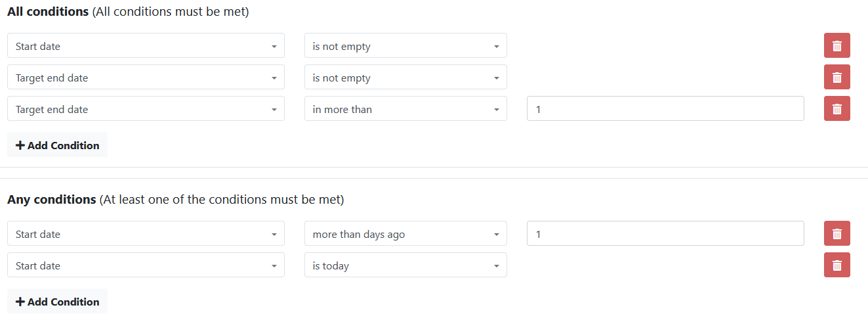Expand the in more than operator dropdown
The height and width of the screenshot is (320, 868).
click(405, 109)
